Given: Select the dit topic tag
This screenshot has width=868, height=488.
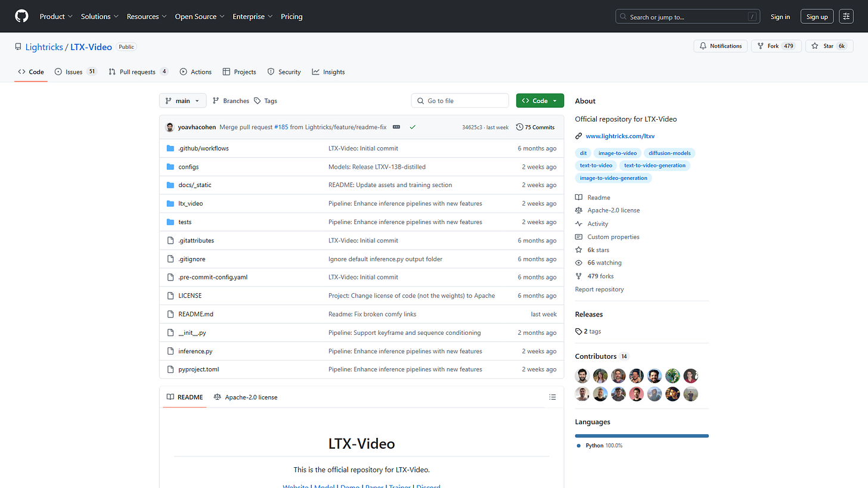Looking at the screenshot, I should point(583,153).
